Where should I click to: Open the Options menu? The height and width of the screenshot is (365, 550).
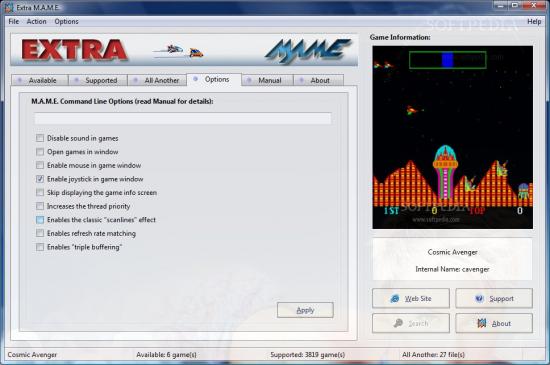pos(66,21)
